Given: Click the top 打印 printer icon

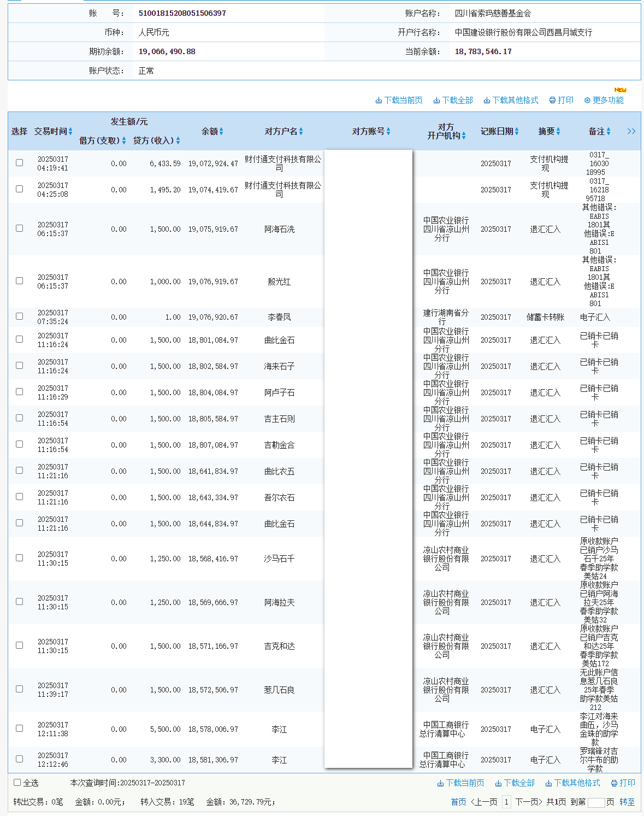Looking at the screenshot, I should coord(552,101).
